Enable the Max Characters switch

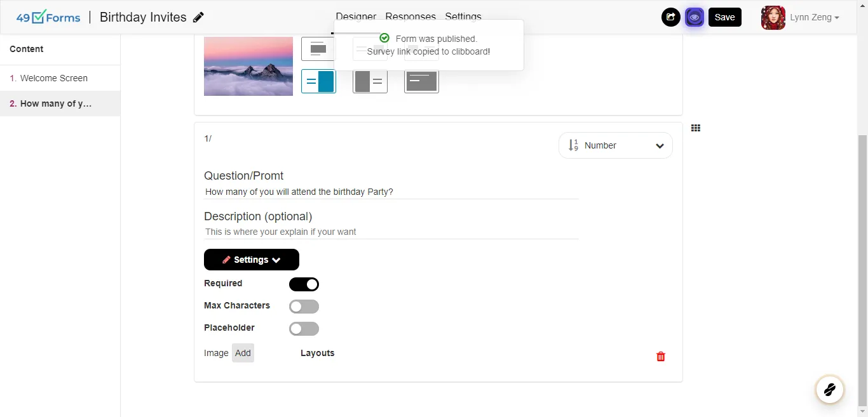point(304,307)
